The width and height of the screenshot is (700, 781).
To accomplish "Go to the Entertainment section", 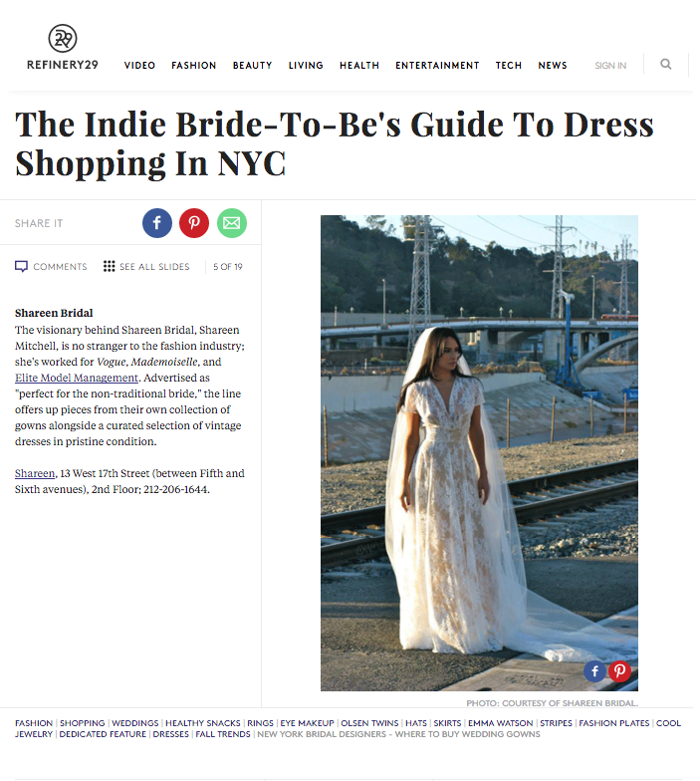I will point(437,66).
